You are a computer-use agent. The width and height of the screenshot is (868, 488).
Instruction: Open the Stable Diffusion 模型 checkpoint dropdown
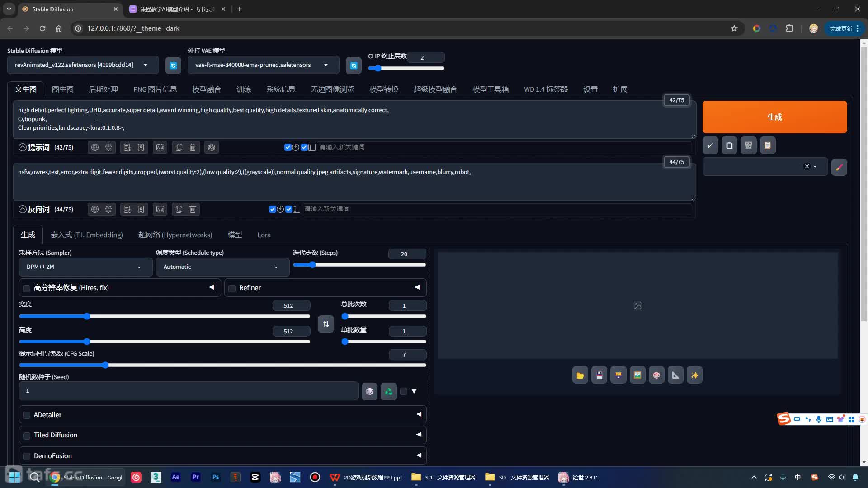[83, 65]
